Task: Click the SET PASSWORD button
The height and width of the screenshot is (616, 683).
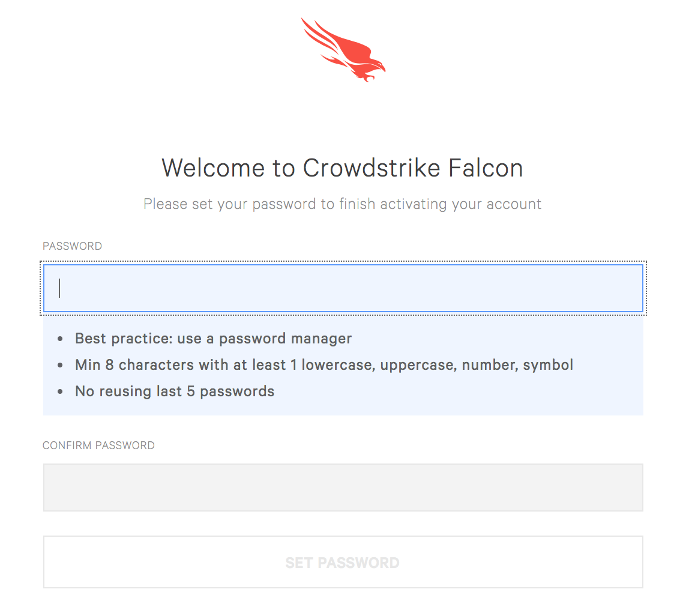Action: click(x=343, y=562)
